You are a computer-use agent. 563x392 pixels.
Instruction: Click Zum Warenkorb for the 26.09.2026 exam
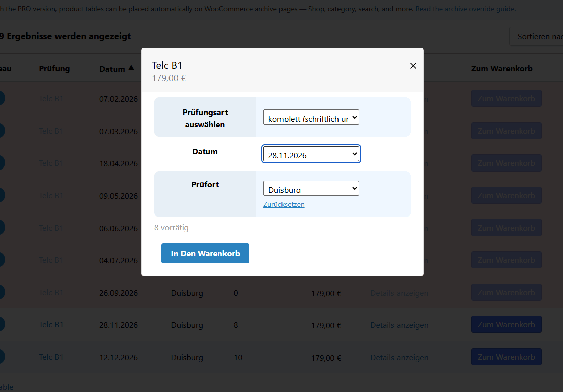point(506,292)
